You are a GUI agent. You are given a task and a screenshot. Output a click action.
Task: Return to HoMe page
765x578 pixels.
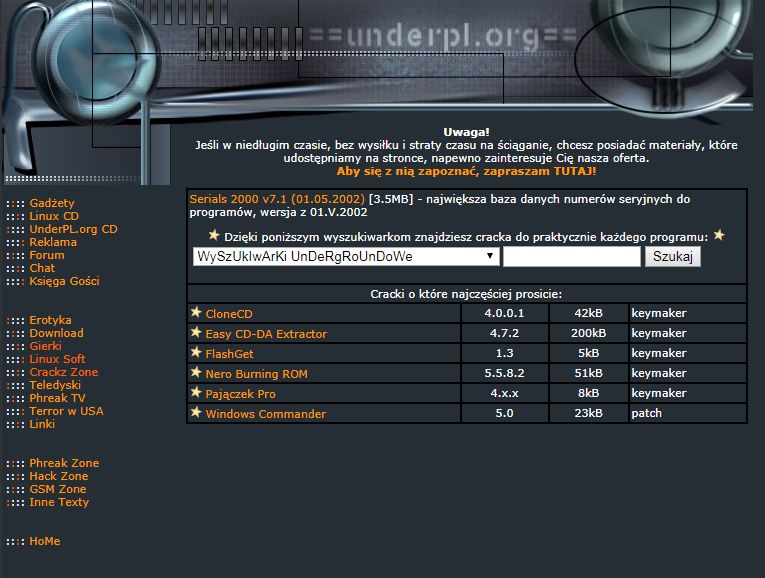[44, 541]
